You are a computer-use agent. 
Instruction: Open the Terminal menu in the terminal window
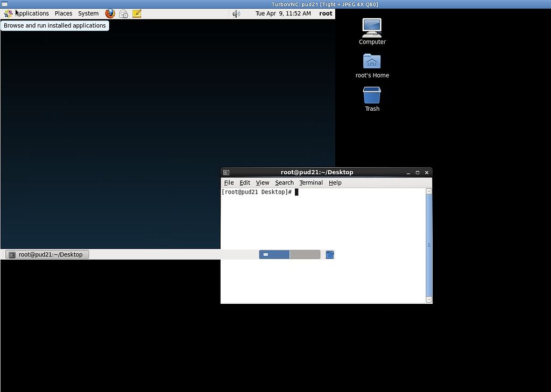311,183
